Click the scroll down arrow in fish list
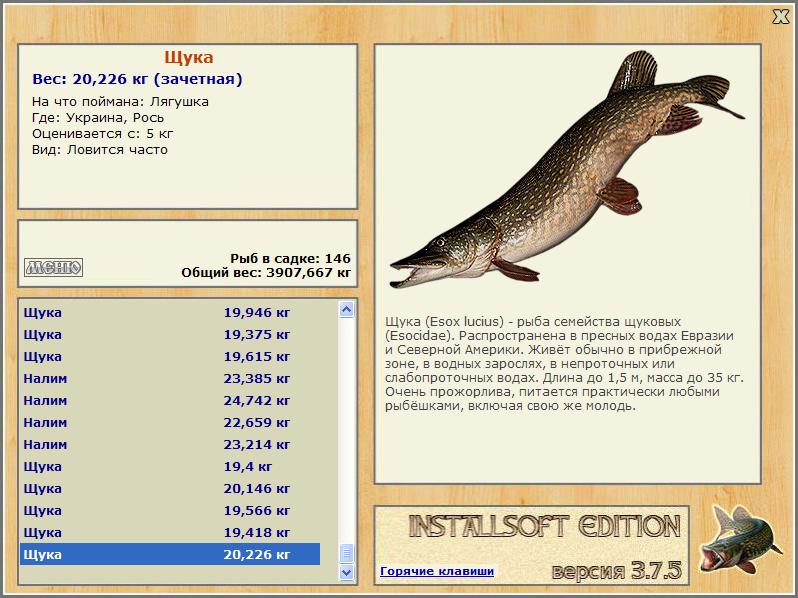The height and width of the screenshot is (598, 798). 347,572
